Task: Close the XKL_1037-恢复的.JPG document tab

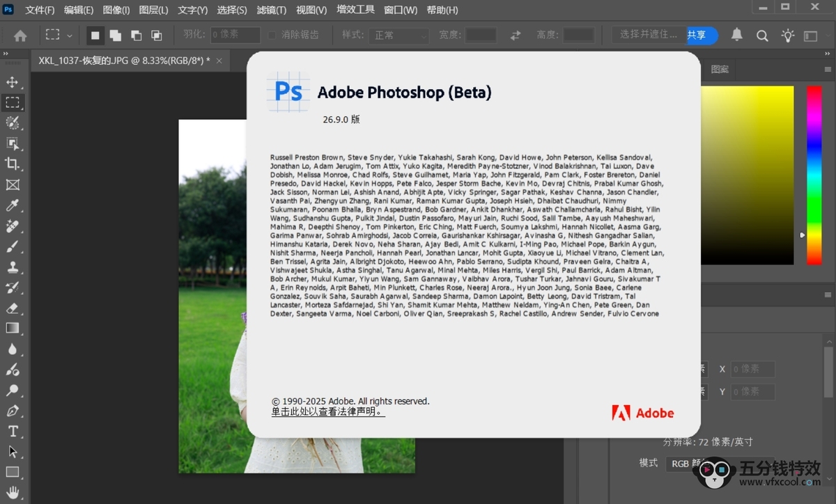Action: coord(219,61)
